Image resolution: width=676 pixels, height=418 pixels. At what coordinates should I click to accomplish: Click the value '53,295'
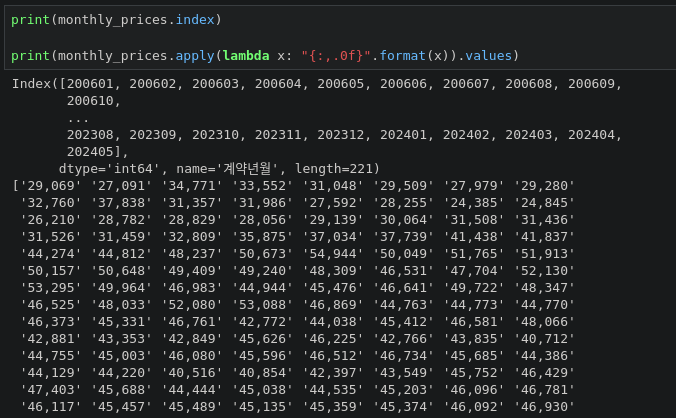point(51,288)
